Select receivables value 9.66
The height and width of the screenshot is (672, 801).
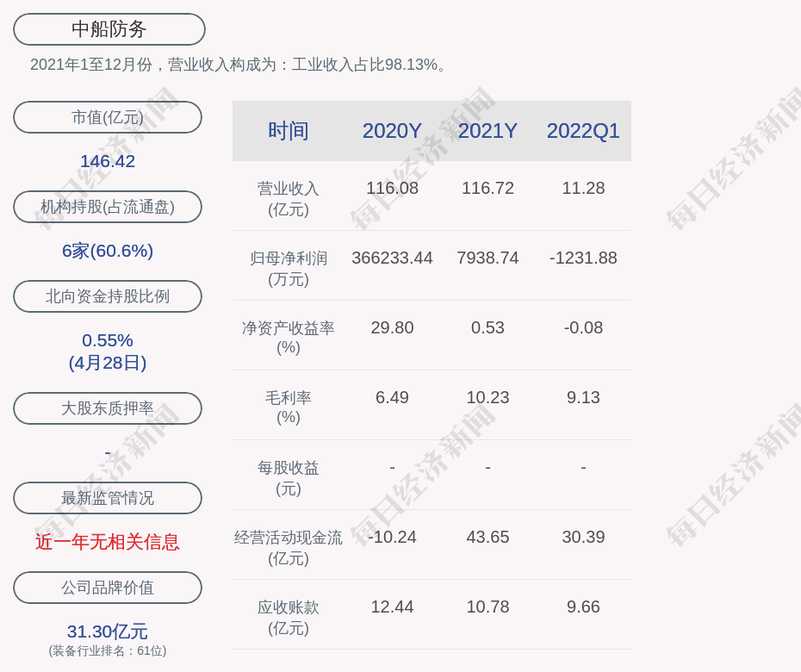click(x=583, y=607)
